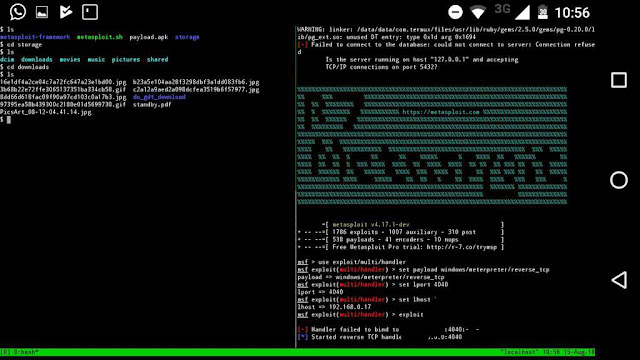Click the '1786 exploits - 1007 auxiliary' stats line

[400, 232]
